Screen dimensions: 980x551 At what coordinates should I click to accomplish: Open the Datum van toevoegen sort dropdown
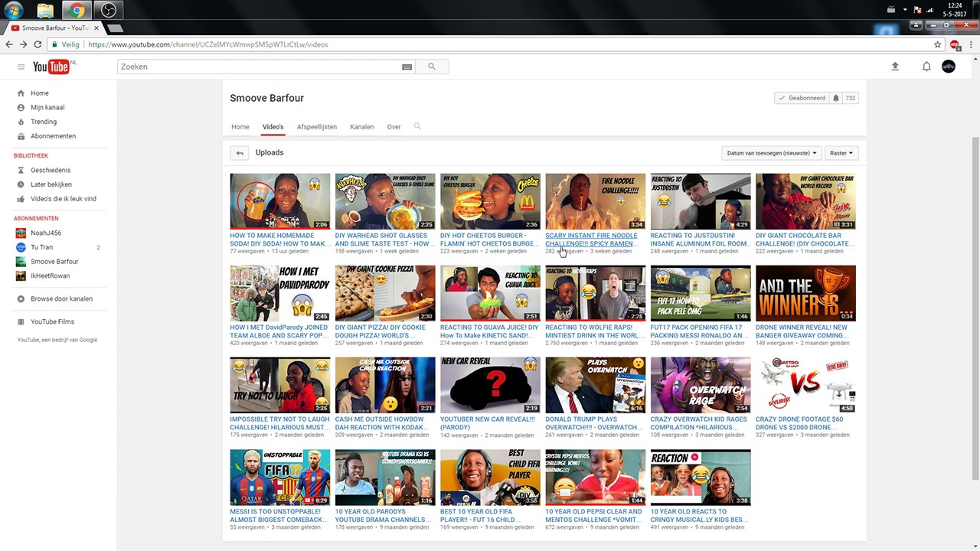pyautogui.click(x=772, y=153)
